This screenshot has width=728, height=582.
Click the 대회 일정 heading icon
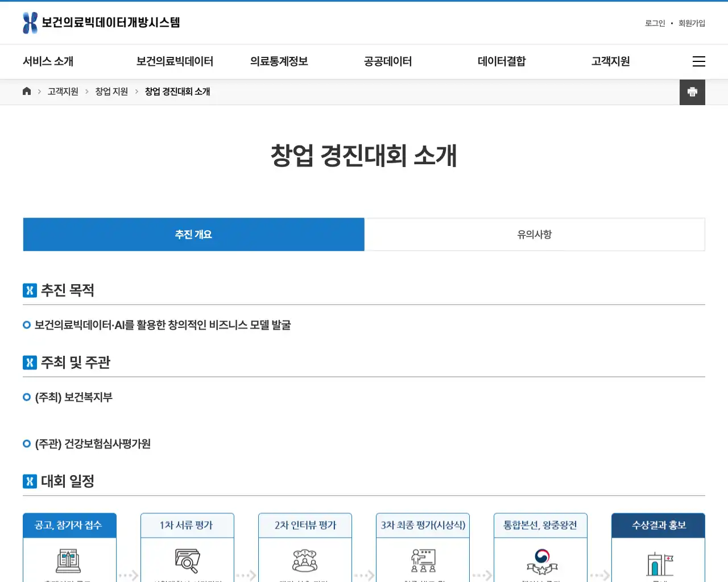(30, 481)
